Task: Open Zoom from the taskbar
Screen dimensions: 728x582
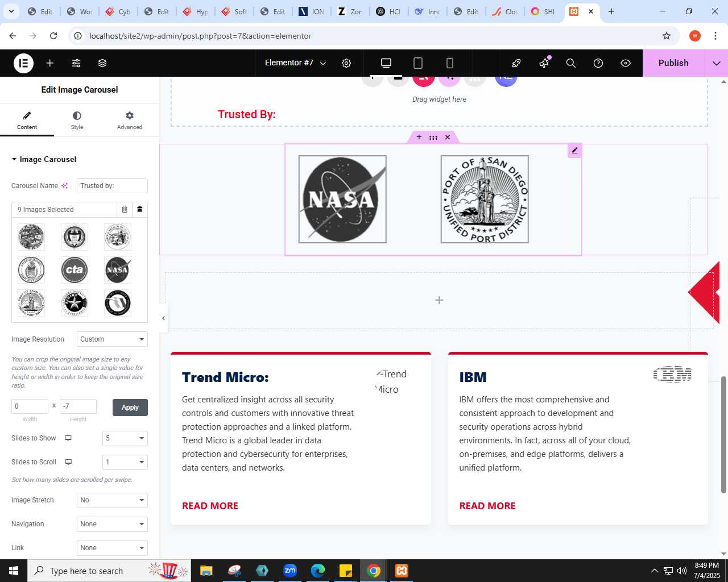Action: [x=290, y=571]
